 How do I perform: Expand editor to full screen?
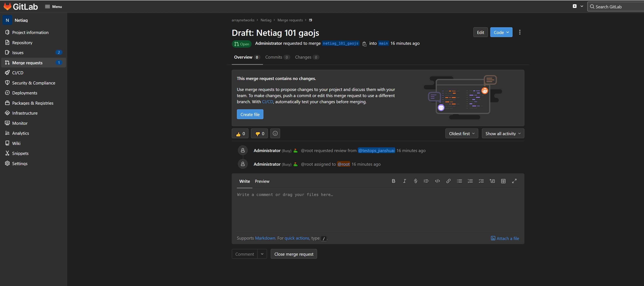pos(514,181)
